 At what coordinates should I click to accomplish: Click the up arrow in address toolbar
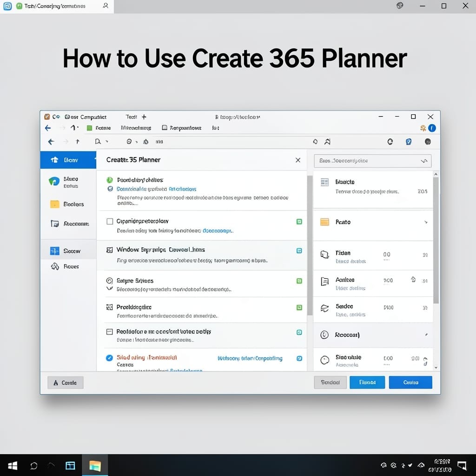pyautogui.click(x=78, y=141)
